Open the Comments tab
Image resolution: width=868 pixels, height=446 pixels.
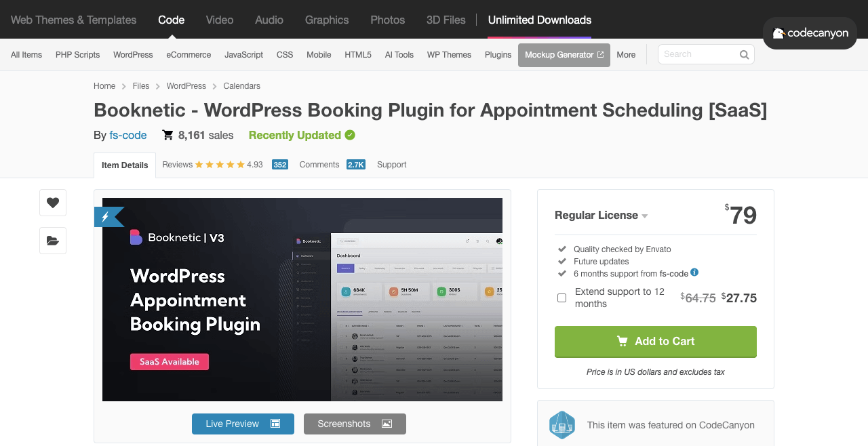pos(319,165)
